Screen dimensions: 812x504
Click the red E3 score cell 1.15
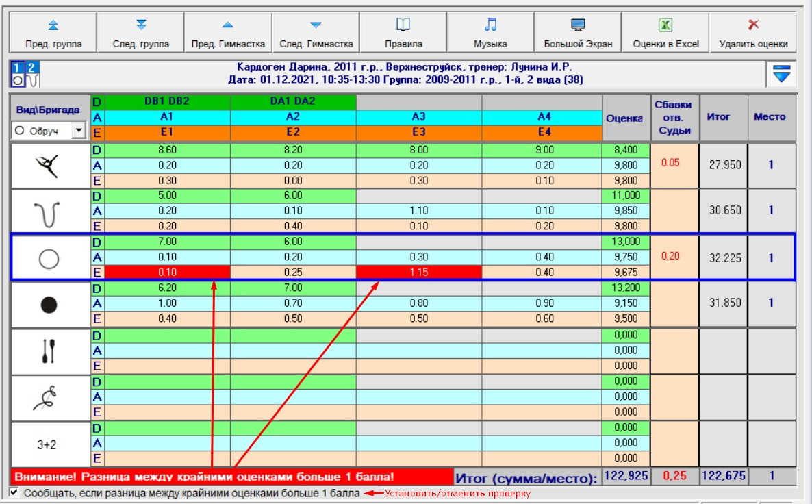pyautogui.click(x=418, y=272)
